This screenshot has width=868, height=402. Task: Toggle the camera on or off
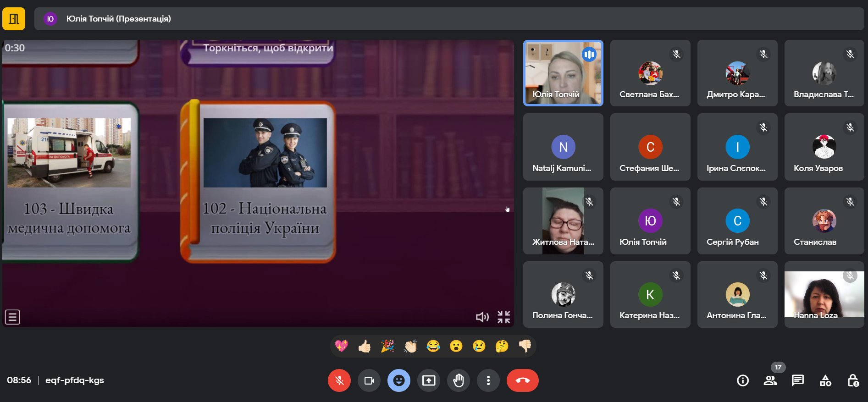[x=369, y=380]
